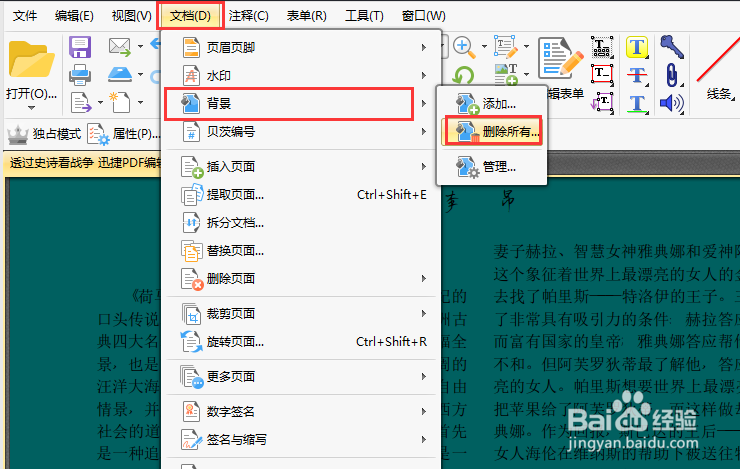The image size is (740, 469).
Task: Open the 工具(T) menu
Action: click(364, 16)
